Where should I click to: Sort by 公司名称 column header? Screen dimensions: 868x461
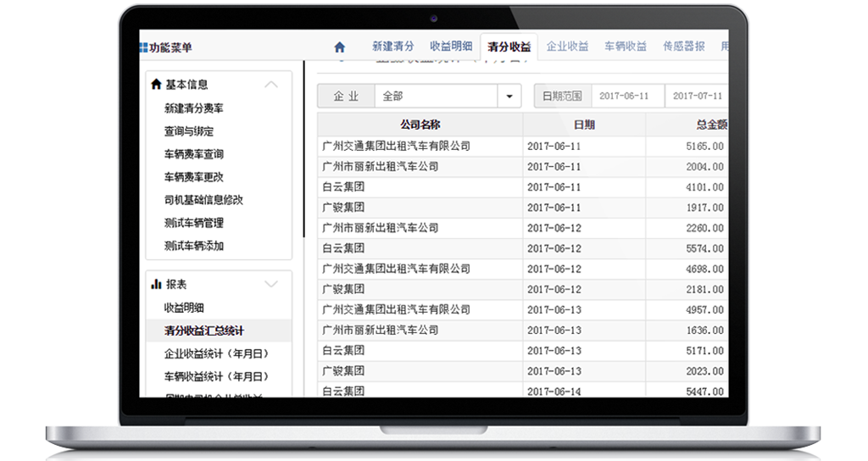[x=420, y=125]
